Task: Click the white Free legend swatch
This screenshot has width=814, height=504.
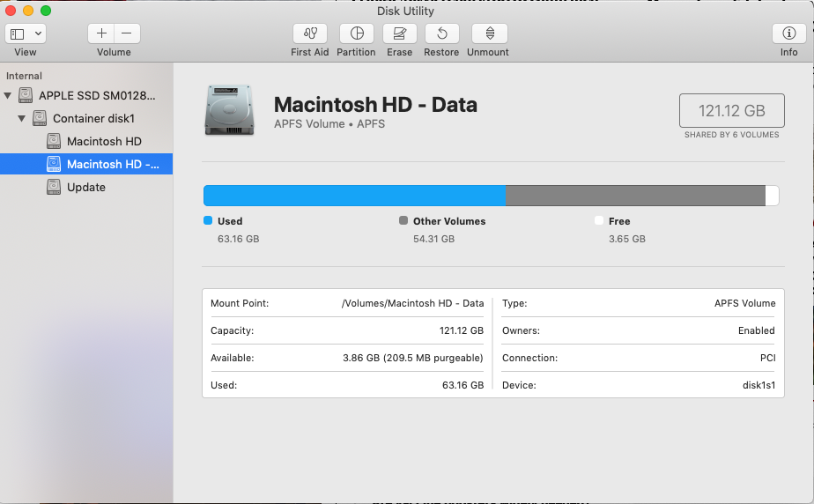Action: click(599, 220)
